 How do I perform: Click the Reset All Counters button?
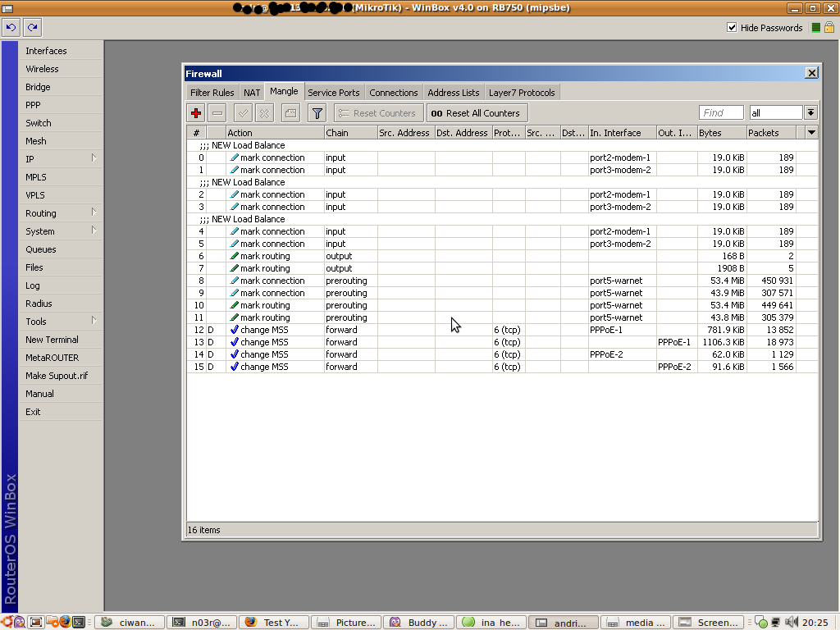tap(476, 113)
